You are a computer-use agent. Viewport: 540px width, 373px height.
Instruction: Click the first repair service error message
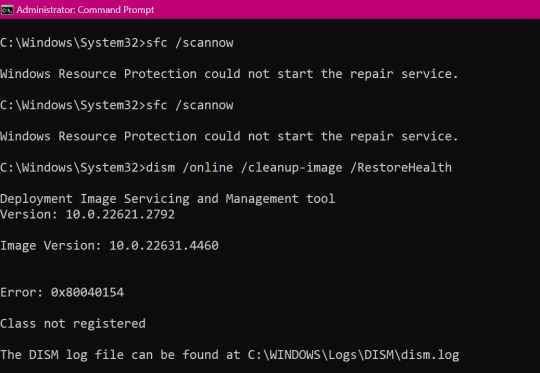[229, 74]
